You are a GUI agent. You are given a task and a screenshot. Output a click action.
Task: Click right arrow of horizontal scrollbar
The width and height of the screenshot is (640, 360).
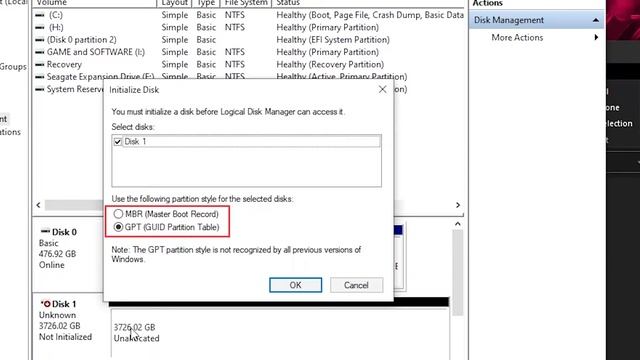click(458, 205)
